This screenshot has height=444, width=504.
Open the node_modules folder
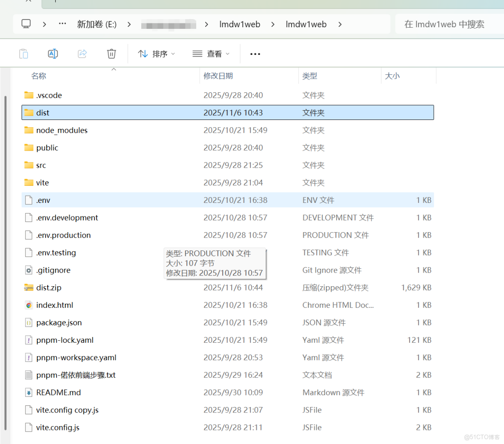tap(61, 130)
